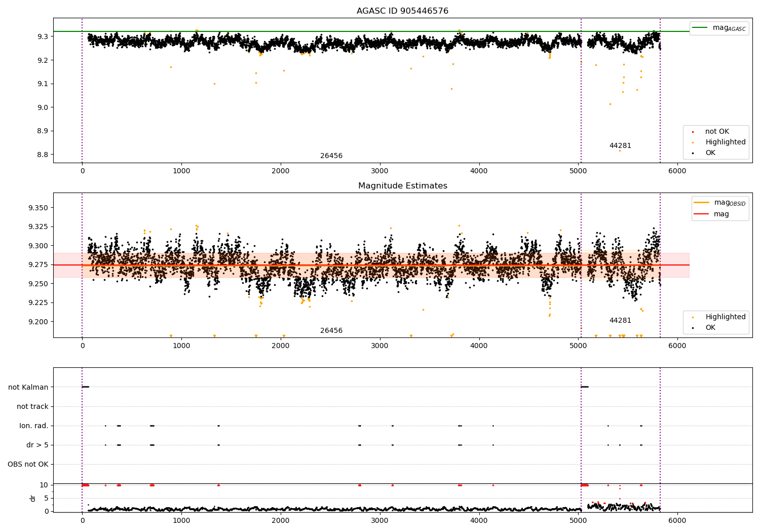Select the mag OBSID legend entry in middle panel

pyautogui.click(x=720, y=203)
